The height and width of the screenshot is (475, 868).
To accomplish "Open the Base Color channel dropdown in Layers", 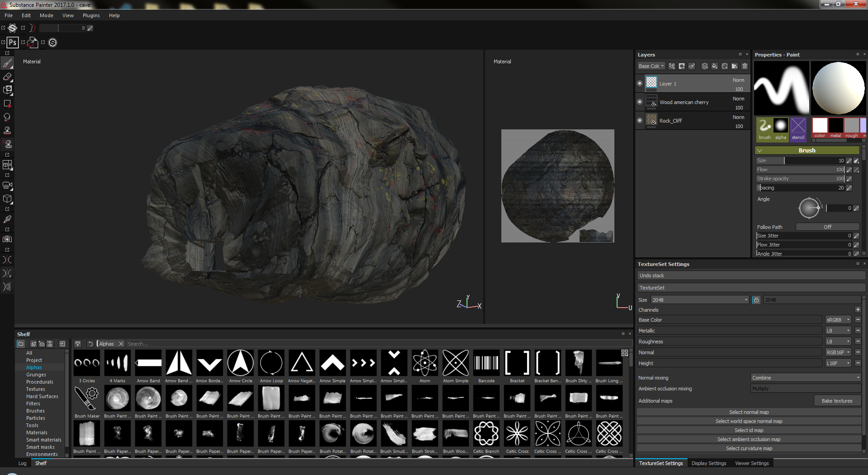I will click(x=651, y=66).
